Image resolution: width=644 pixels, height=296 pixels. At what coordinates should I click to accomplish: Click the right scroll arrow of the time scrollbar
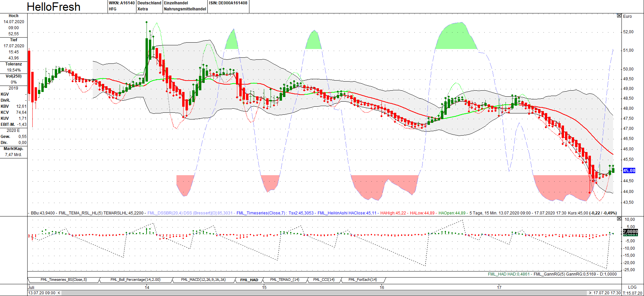tap(590, 293)
